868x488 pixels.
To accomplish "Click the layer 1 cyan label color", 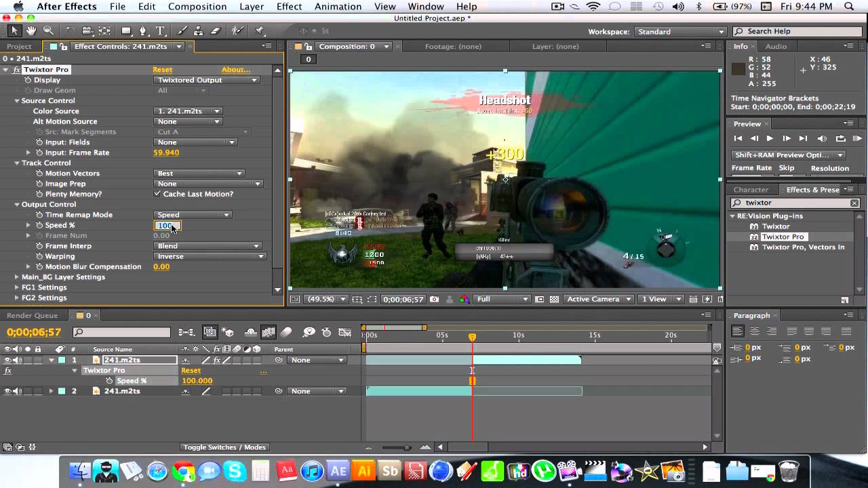I will click(62, 360).
